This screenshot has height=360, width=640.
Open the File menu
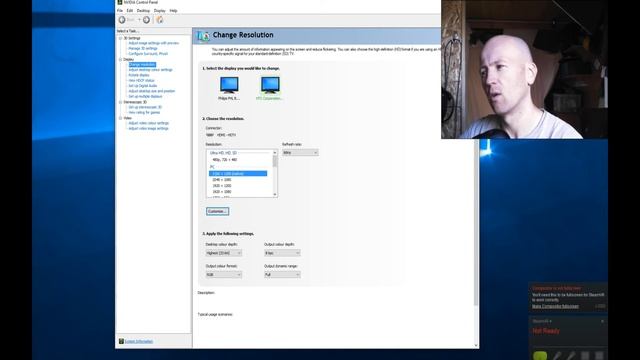[x=120, y=11]
